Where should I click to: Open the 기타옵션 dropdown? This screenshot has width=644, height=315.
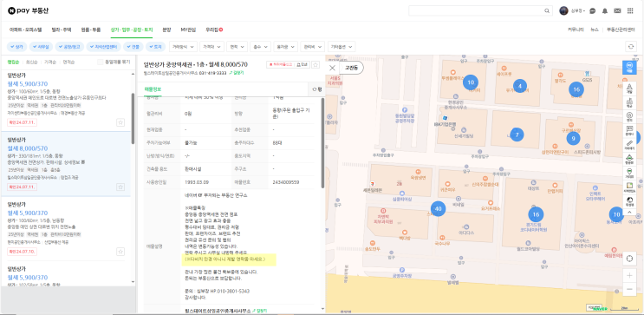tap(342, 47)
